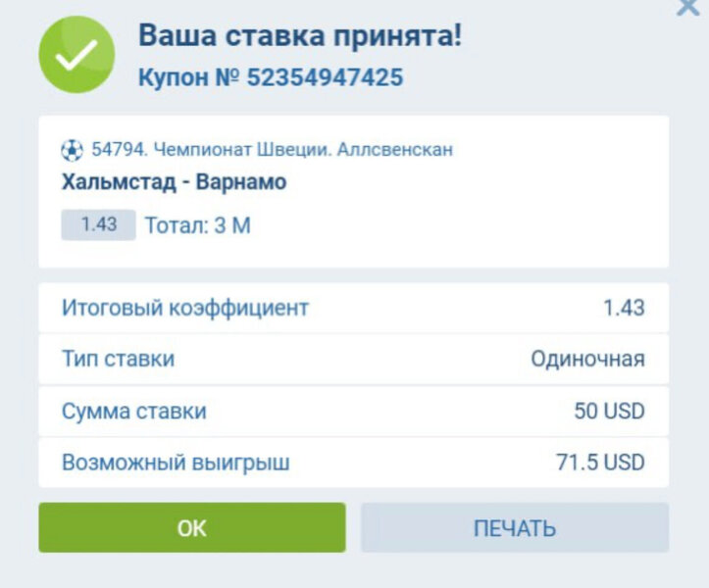
Task: Click the 50 USD stake amount
Action: 609,411
